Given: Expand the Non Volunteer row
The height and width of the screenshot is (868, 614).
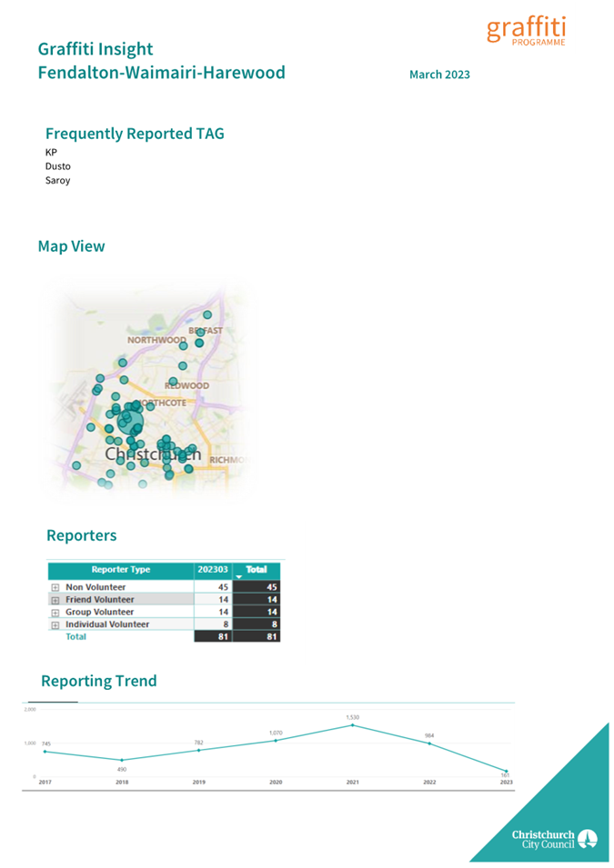Looking at the screenshot, I should click(55, 587).
